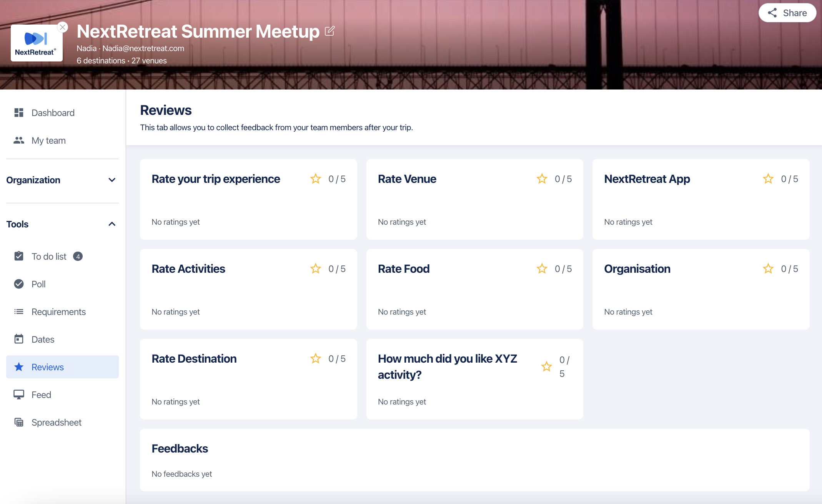
Task: Click the Share button top right
Action: 788,13
